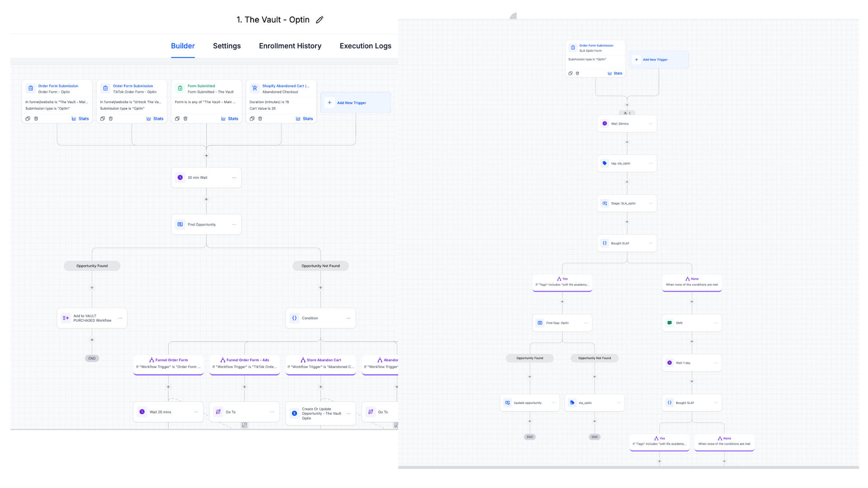The width and height of the screenshot is (868, 488).
Task: Click the Find Opportunity action icon
Action: [x=180, y=224]
